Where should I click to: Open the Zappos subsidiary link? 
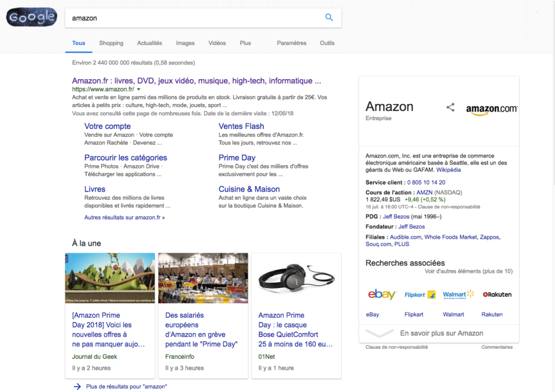[489, 237]
